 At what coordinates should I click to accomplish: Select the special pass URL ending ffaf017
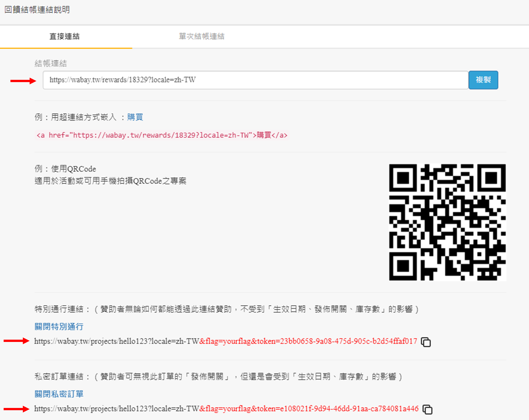pyautogui.click(x=226, y=341)
